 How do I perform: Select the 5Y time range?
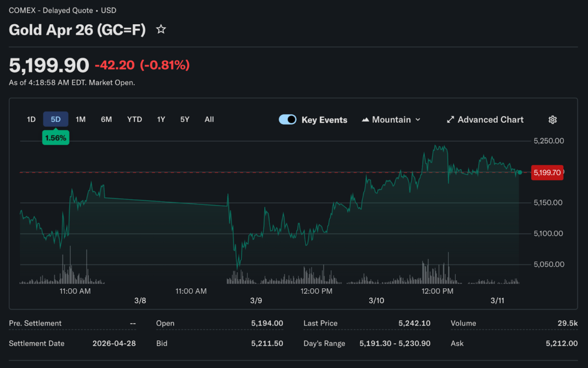(x=184, y=119)
